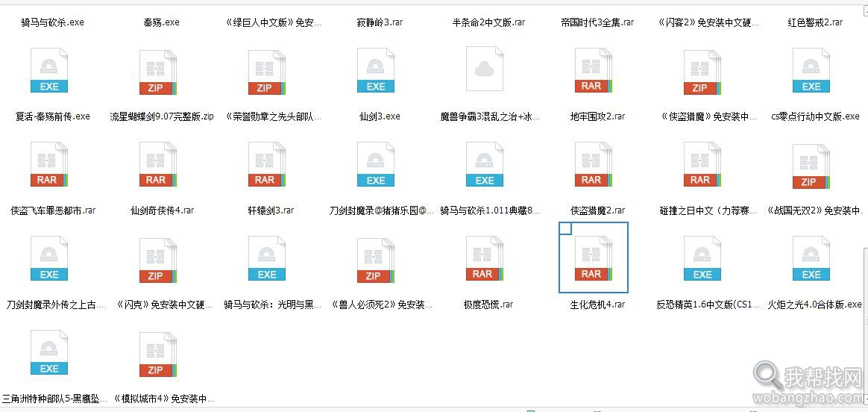The height and width of the screenshot is (412, 868).
Task: Click the 《闪克》免安装中文 ZIP icon
Action: 158,260
